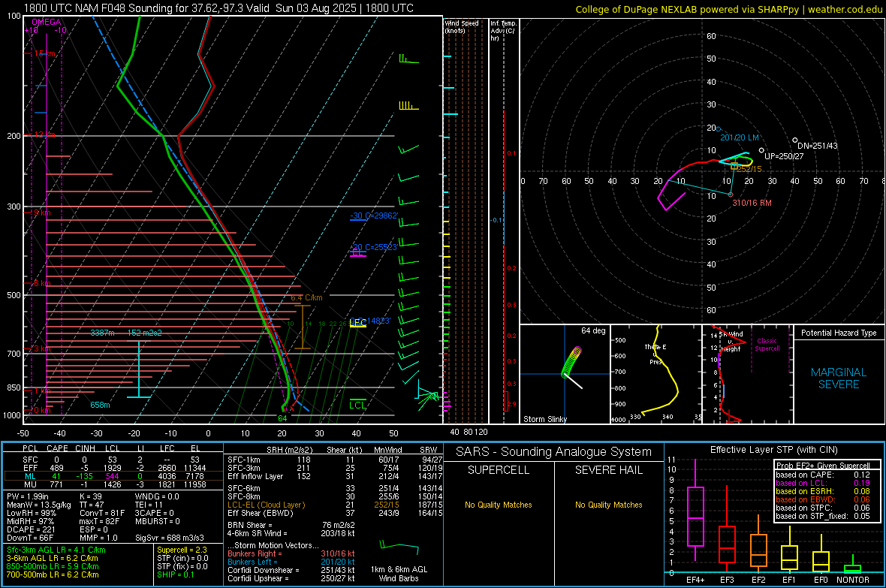886x588 pixels.
Task: Click the Corfidi upshear circle beside UP=250/27
Action: pos(761,150)
